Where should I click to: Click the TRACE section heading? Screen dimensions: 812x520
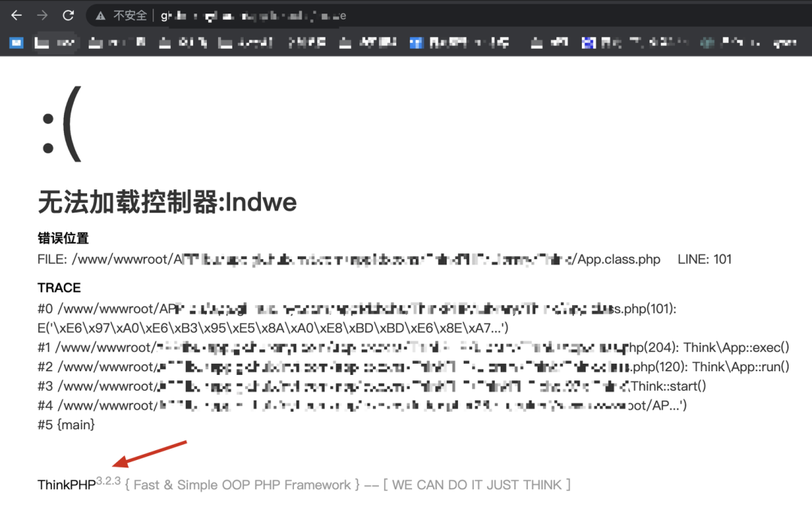pyautogui.click(x=59, y=288)
